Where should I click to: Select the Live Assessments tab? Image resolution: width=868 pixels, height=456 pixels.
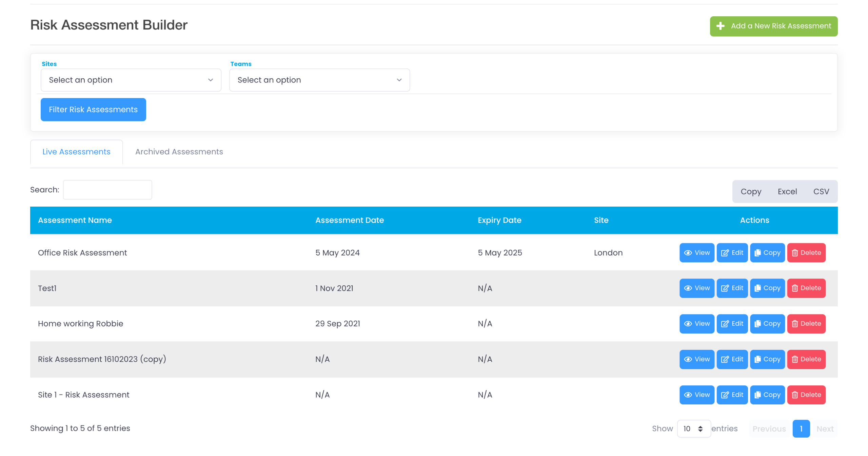(x=76, y=152)
